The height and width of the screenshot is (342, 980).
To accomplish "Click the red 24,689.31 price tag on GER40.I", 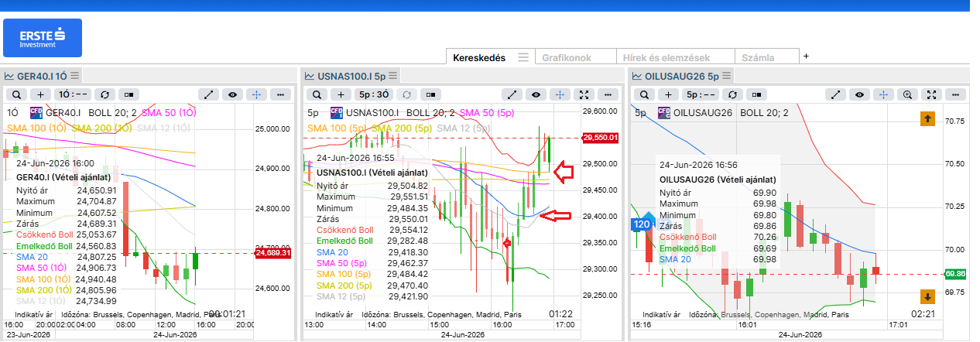I will 272,253.
